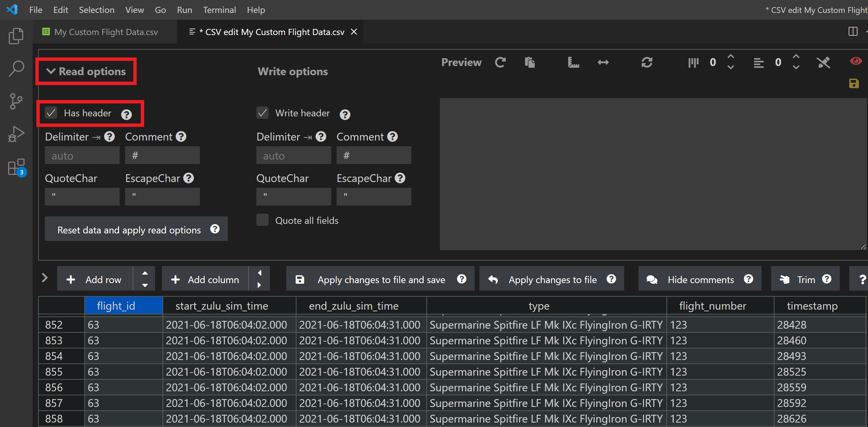Open the Extensions view with badge

click(x=16, y=167)
